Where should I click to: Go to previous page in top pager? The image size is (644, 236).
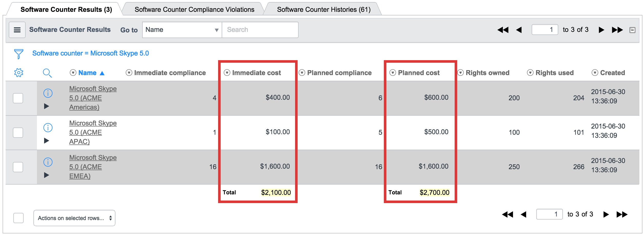(x=519, y=30)
